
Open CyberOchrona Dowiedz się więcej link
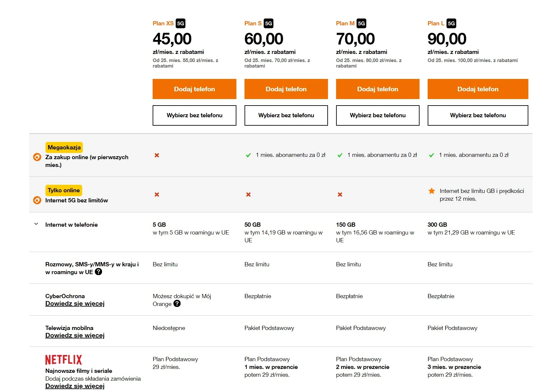click(75, 304)
